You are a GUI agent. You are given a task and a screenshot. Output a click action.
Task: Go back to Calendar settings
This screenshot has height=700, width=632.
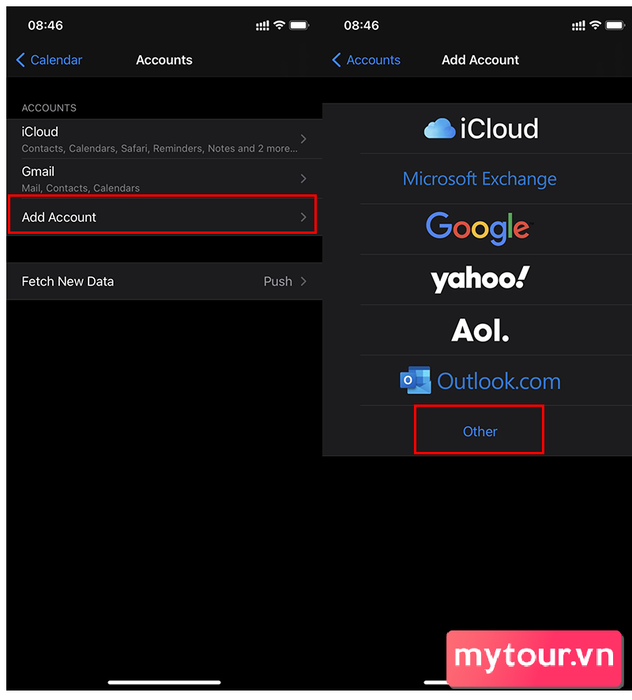pyautogui.click(x=49, y=60)
